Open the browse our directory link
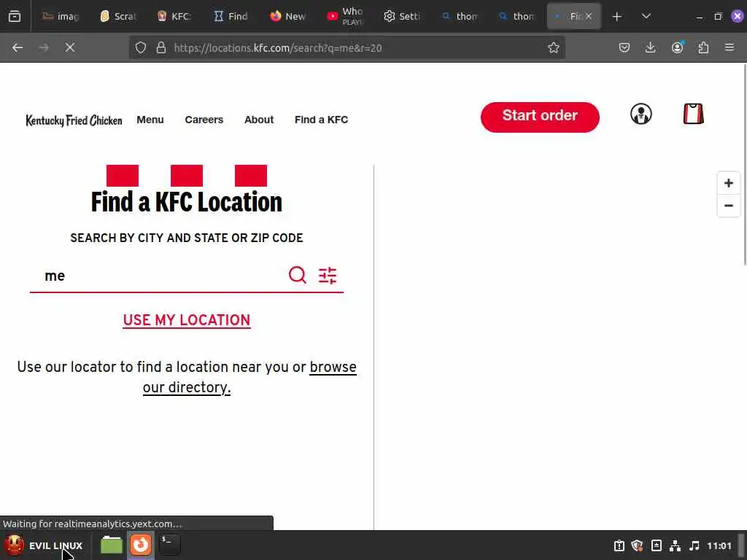Image resolution: width=747 pixels, height=560 pixels. (249, 377)
